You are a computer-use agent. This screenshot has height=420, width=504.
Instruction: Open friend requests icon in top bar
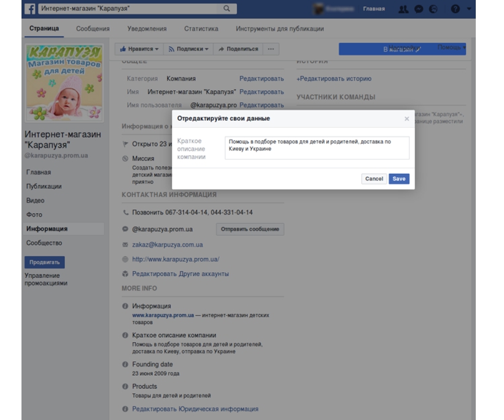pyautogui.click(x=403, y=9)
